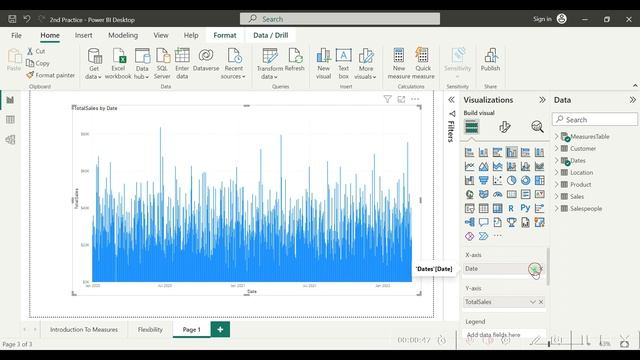Viewport: 640px width, 360px height.
Task: Select the R script visual
Action: point(511,208)
